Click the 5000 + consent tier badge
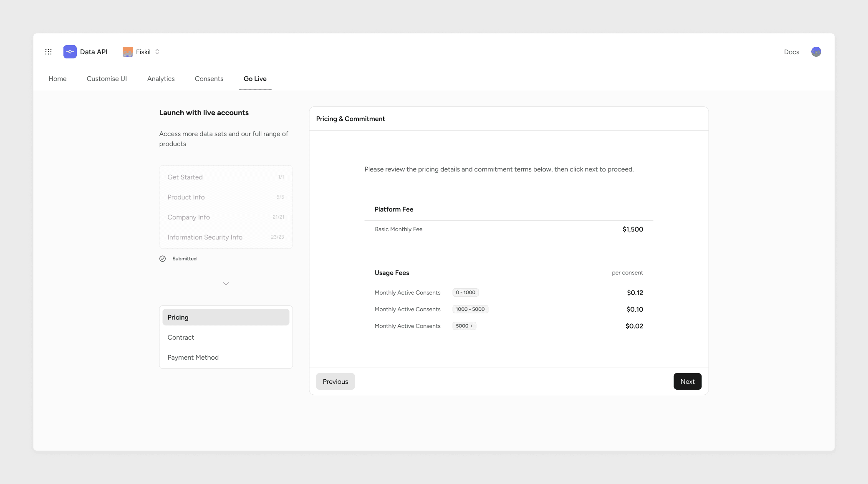This screenshot has height=484, width=868. coord(464,326)
